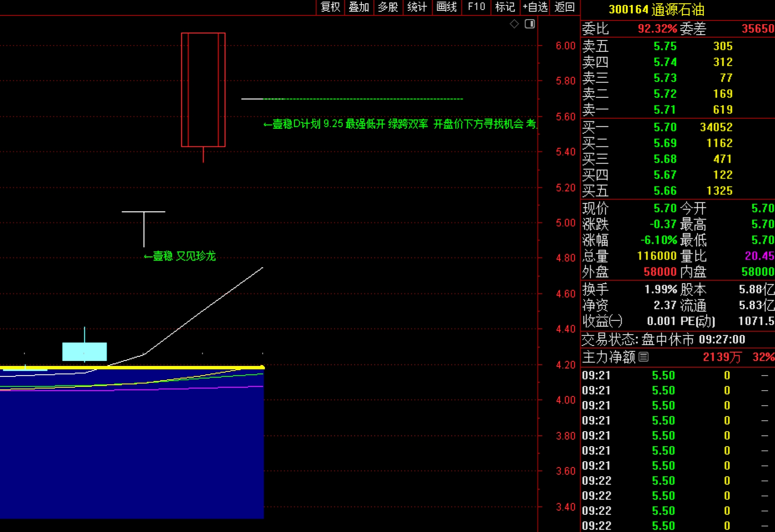Select the cyan candlestick body
The image size is (775, 532).
[x=85, y=351]
